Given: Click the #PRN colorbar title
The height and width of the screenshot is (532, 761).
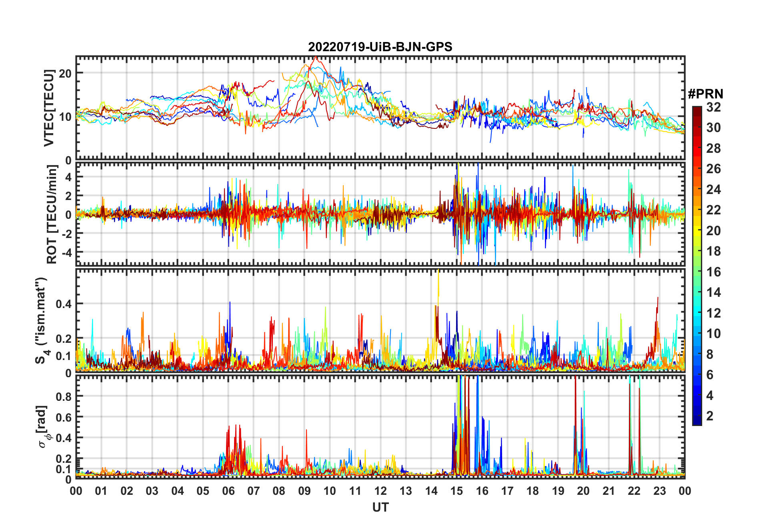Looking at the screenshot, I should [x=705, y=94].
